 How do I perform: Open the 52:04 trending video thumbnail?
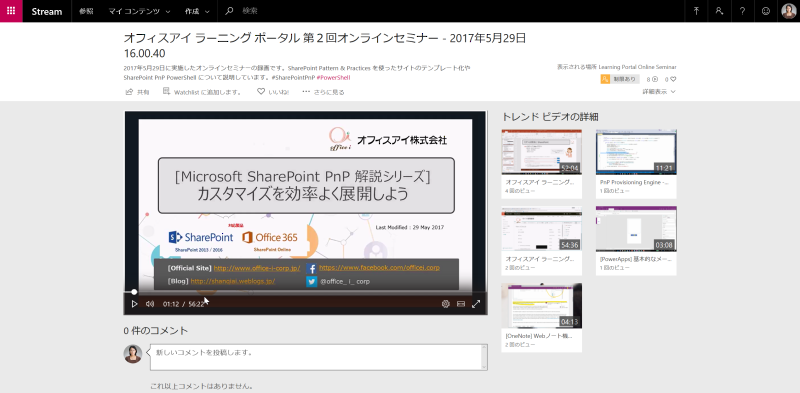tap(541, 152)
